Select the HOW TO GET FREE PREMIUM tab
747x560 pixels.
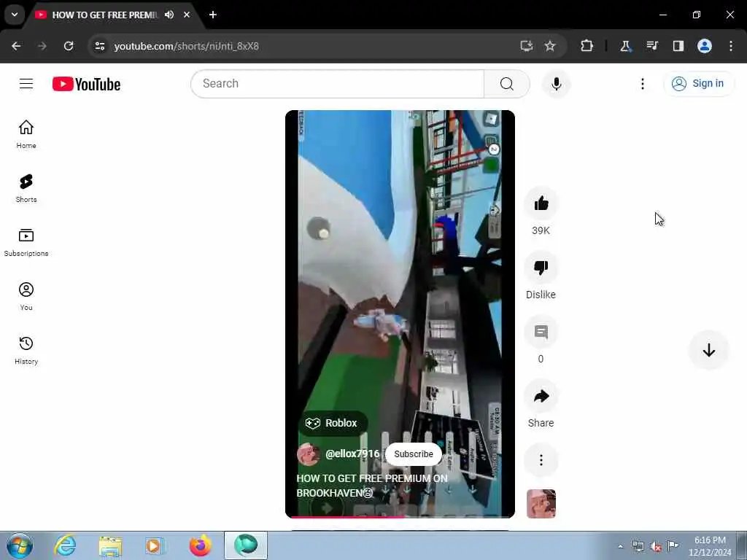(x=105, y=15)
